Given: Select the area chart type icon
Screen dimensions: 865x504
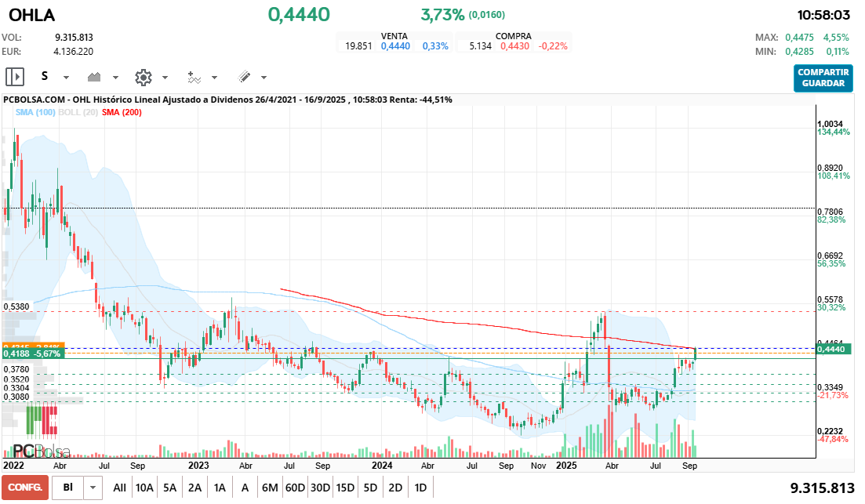Looking at the screenshot, I should (x=94, y=77).
